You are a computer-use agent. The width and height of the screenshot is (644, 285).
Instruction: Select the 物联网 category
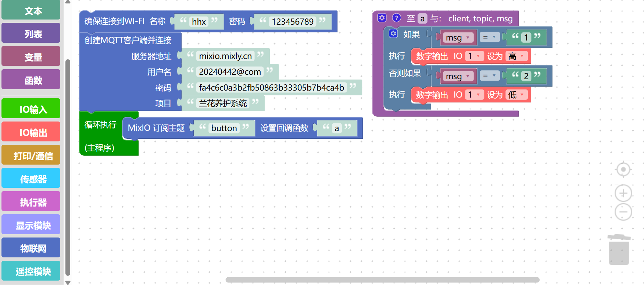(x=31, y=248)
